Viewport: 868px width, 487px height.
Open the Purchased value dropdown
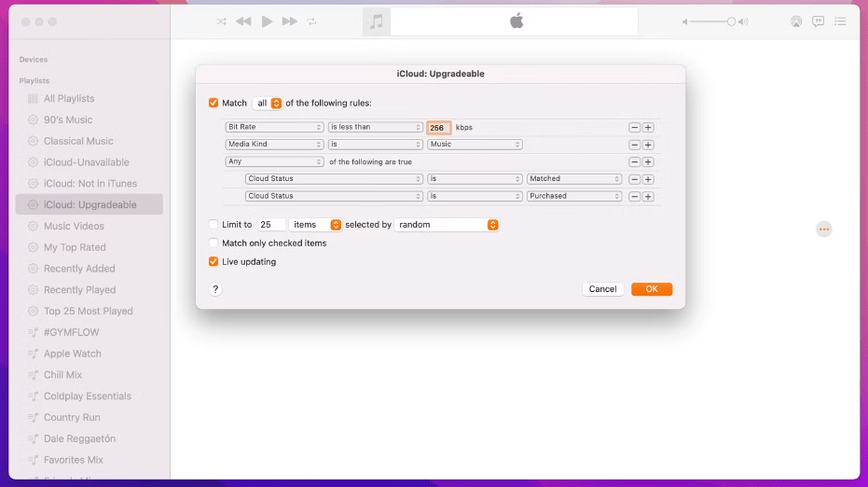[x=574, y=196]
